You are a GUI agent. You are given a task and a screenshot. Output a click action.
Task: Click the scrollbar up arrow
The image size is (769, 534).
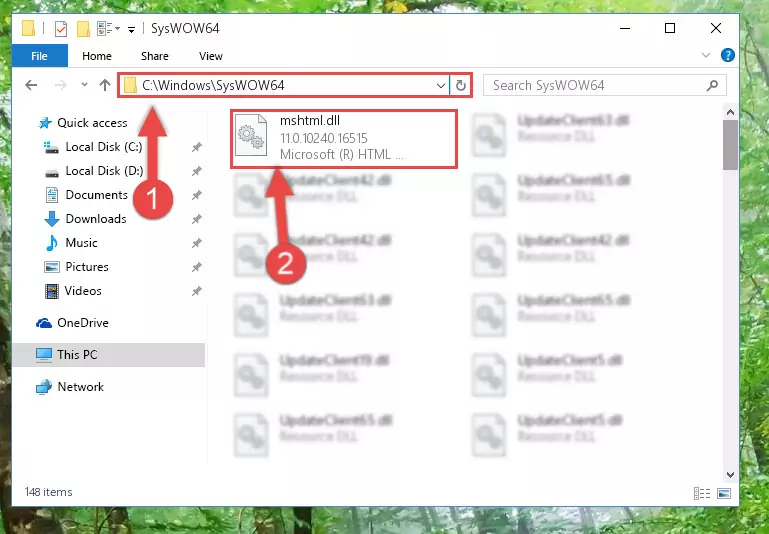pyautogui.click(x=730, y=112)
